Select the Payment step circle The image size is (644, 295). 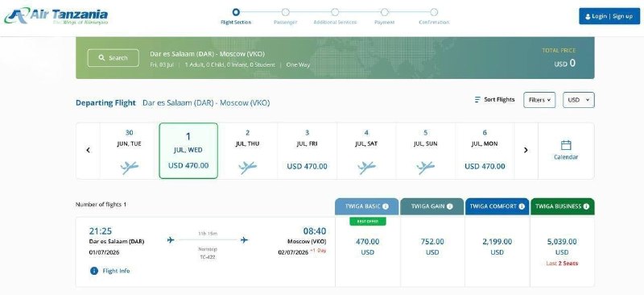click(385, 12)
